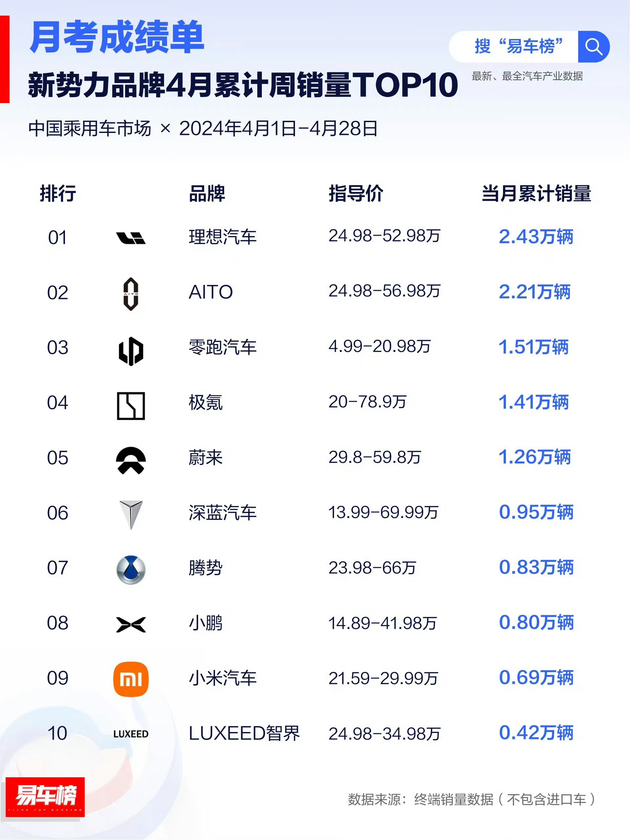Screen dimensions: 630x840
Task: Click the 排行 column header
Action: (58, 193)
